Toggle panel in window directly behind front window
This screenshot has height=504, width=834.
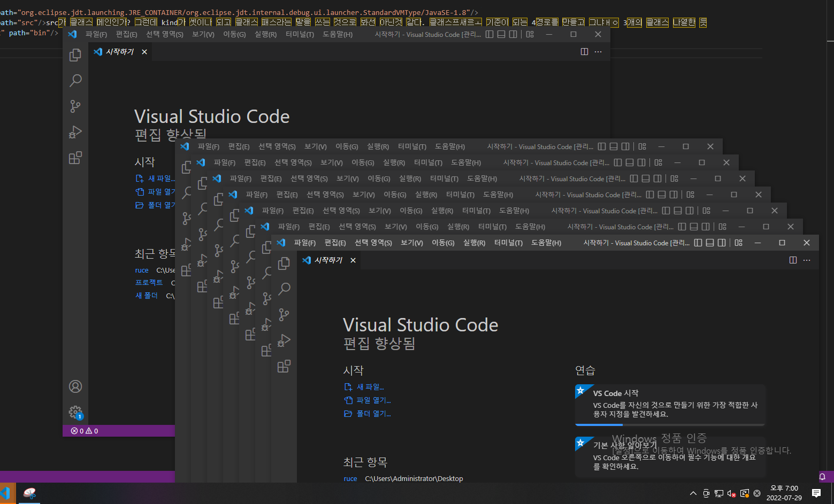click(x=694, y=227)
